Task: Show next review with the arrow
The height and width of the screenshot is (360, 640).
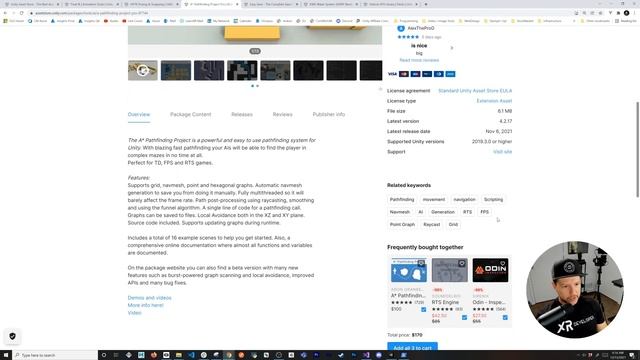Action: [451, 48]
